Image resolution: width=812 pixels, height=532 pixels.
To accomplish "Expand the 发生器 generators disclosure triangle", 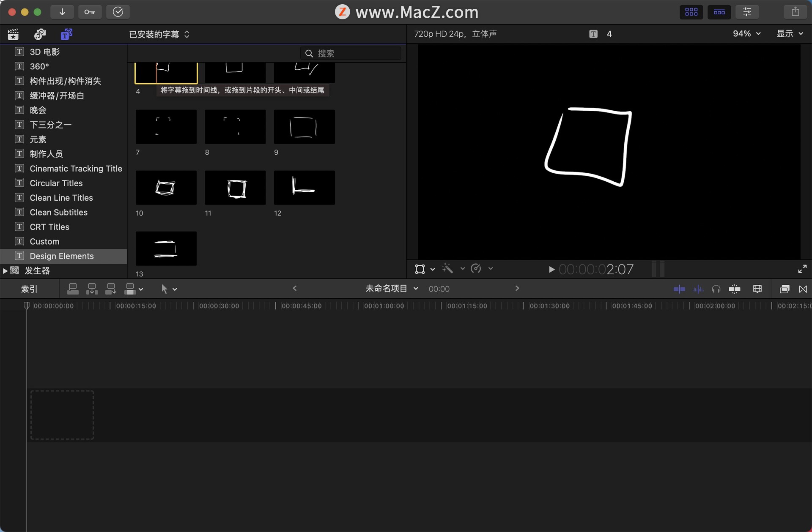I will [5, 270].
